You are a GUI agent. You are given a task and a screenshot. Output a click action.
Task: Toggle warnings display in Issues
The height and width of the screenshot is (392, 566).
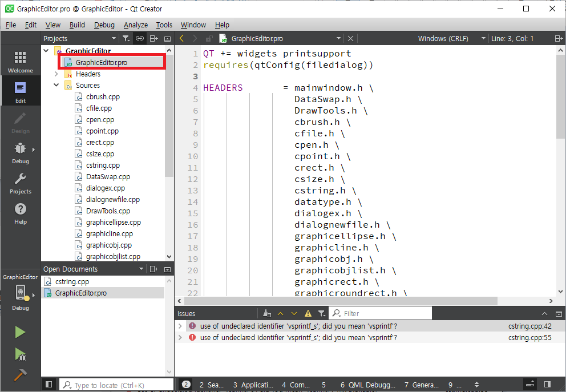coord(308,313)
